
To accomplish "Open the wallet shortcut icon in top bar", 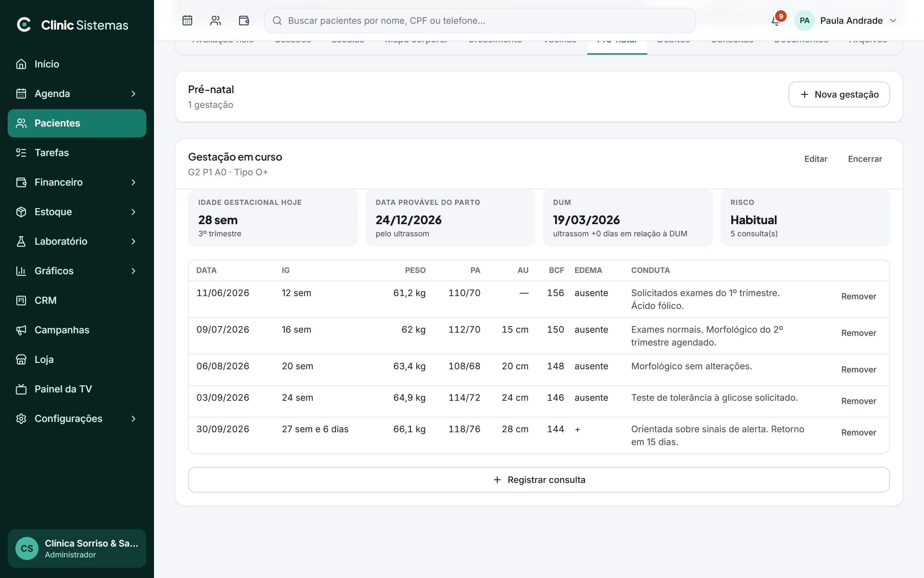I will click(244, 21).
